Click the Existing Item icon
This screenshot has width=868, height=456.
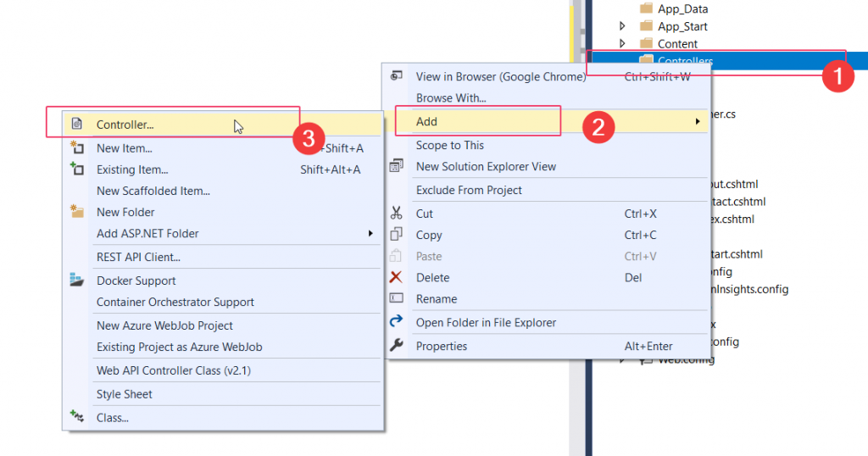[x=77, y=170]
